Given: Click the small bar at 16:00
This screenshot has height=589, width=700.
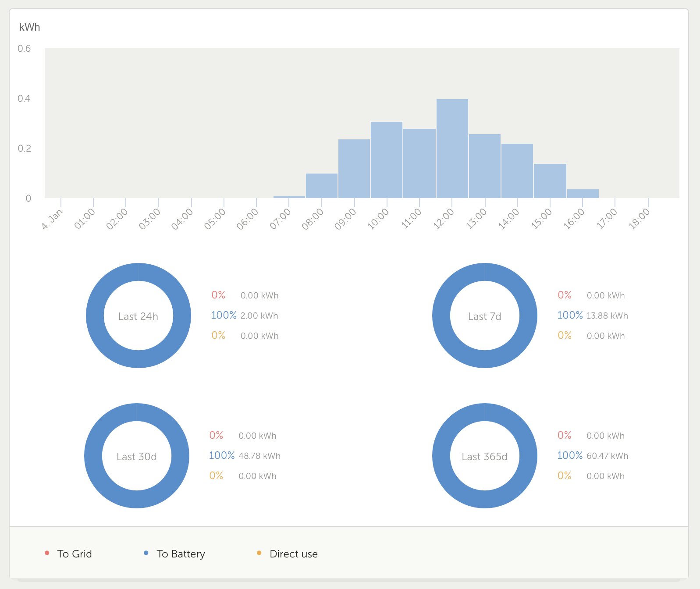Looking at the screenshot, I should [x=583, y=194].
